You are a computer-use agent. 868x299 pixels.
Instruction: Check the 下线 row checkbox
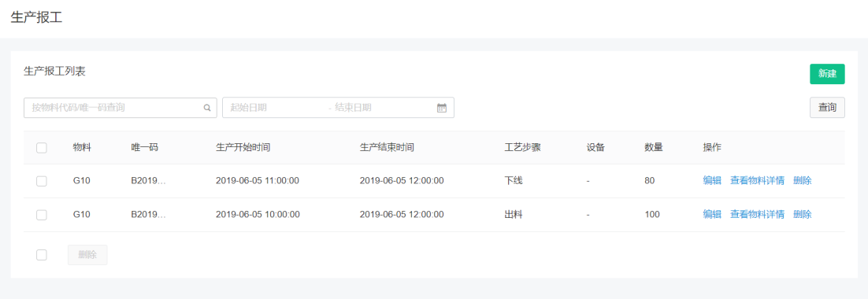[42, 181]
